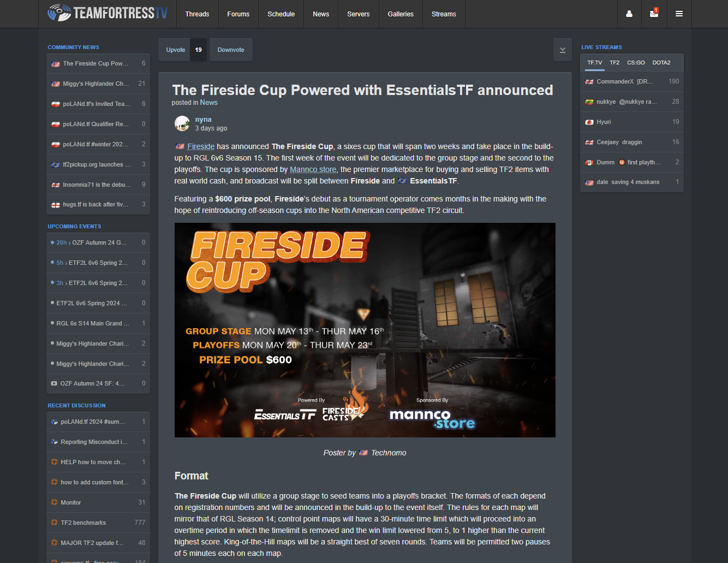Screen dimensions: 728x563
Task: Open the News menu item
Action: coord(321,14)
